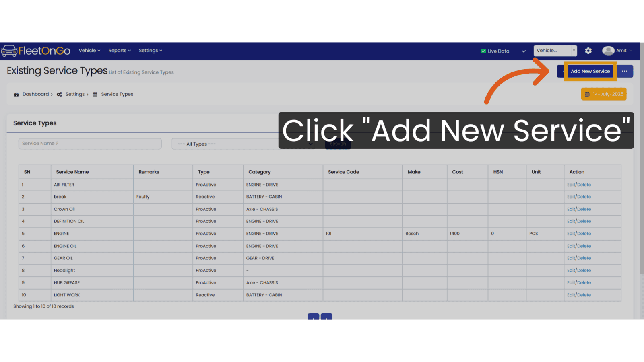The image size is (644, 362).
Task: Open the Reports menu
Action: tap(120, 51)
